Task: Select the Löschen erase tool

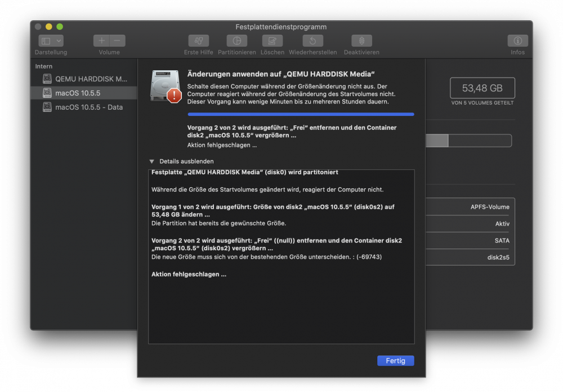Action: click(272, 40)
